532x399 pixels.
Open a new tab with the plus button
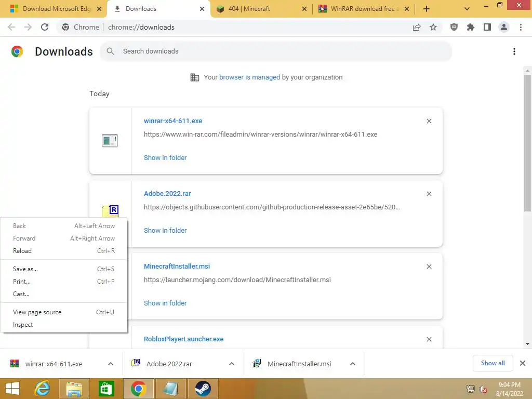(427, 9)
